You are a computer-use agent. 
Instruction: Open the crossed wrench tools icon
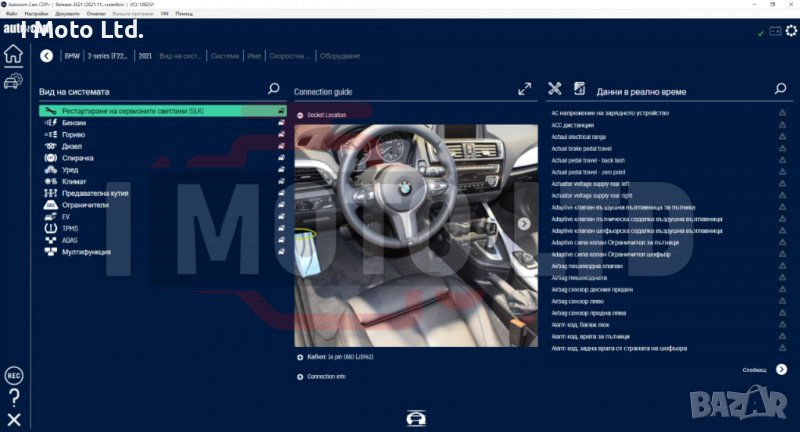click(555, 89)
